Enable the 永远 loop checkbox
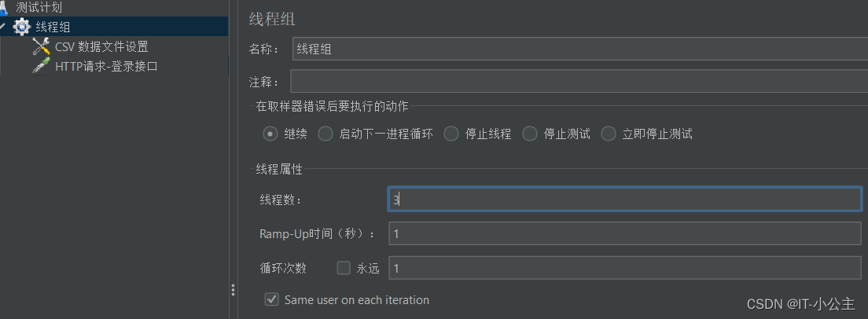This screenshot has height=319, width=868. [x=344, y=268]
